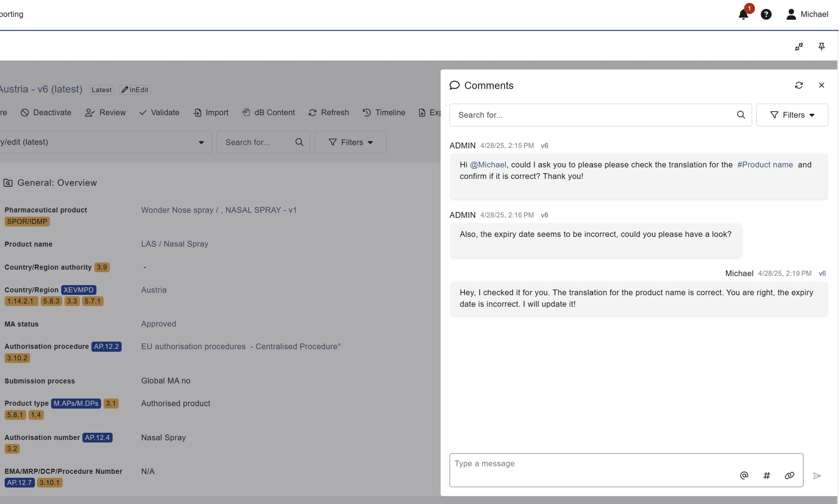Click the M.APs/M.DPs tag
840x504 pixels.
76,403
